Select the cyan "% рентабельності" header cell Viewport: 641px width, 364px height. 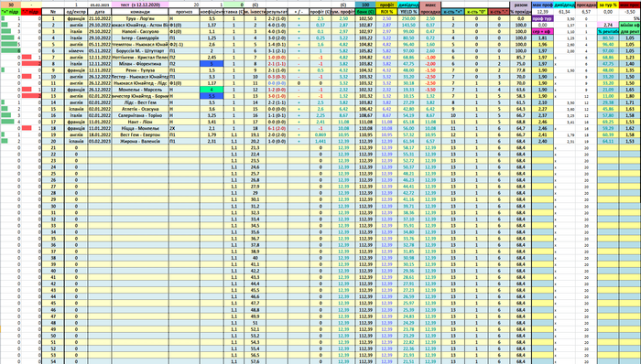[x=608, y=31]
